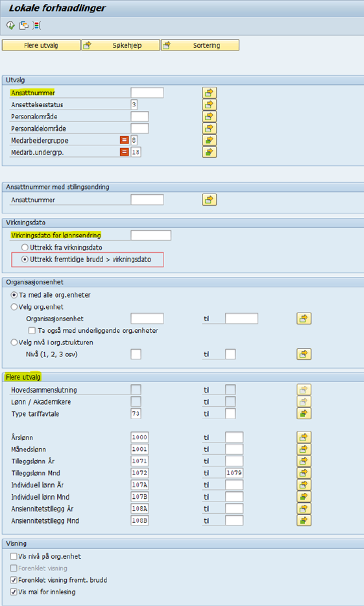Click the Årslønn til input field

(234, 437)
